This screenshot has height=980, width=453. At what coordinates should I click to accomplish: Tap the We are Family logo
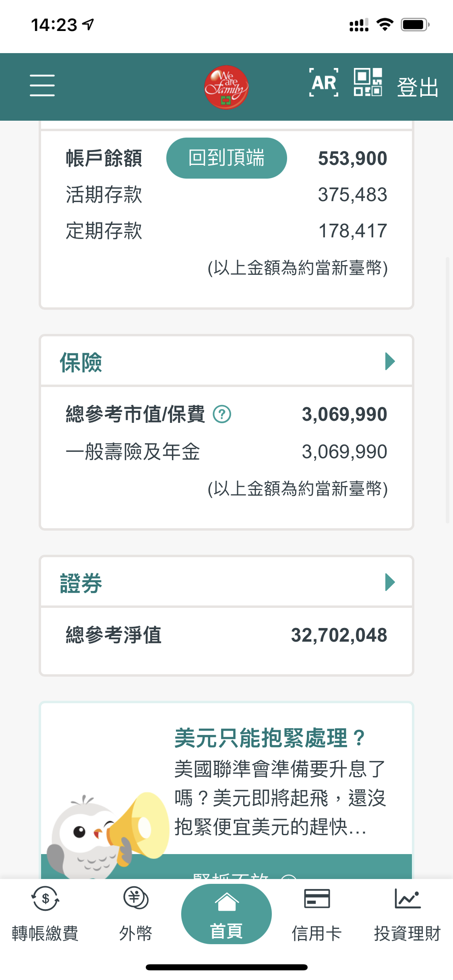(226, 87)
